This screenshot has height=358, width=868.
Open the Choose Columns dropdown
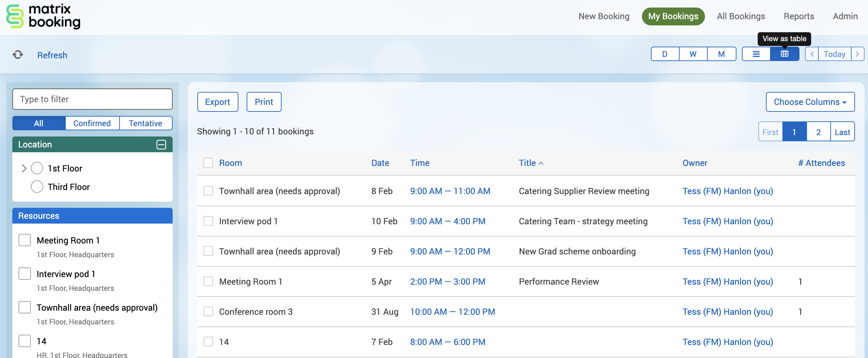(x=810, y=102)
